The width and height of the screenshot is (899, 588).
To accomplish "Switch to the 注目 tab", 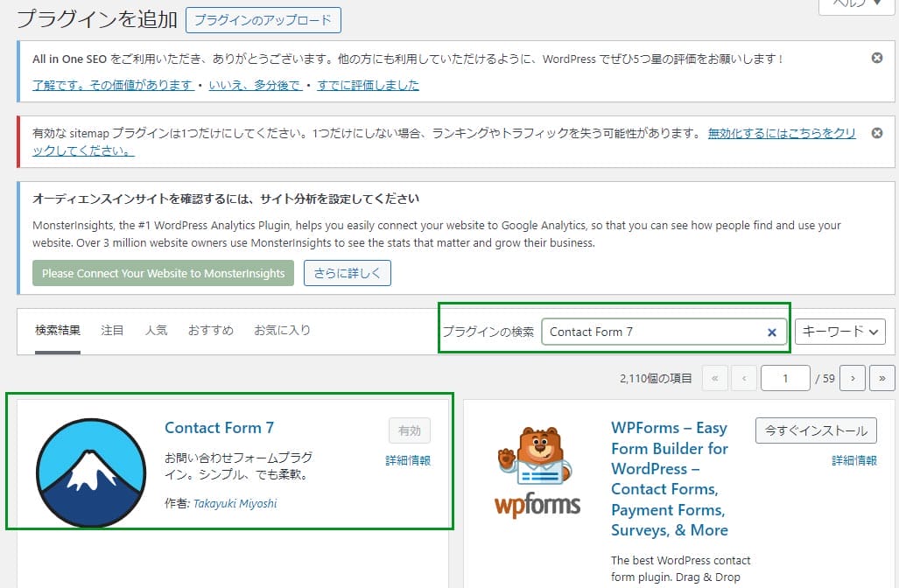I will point(112,330).
